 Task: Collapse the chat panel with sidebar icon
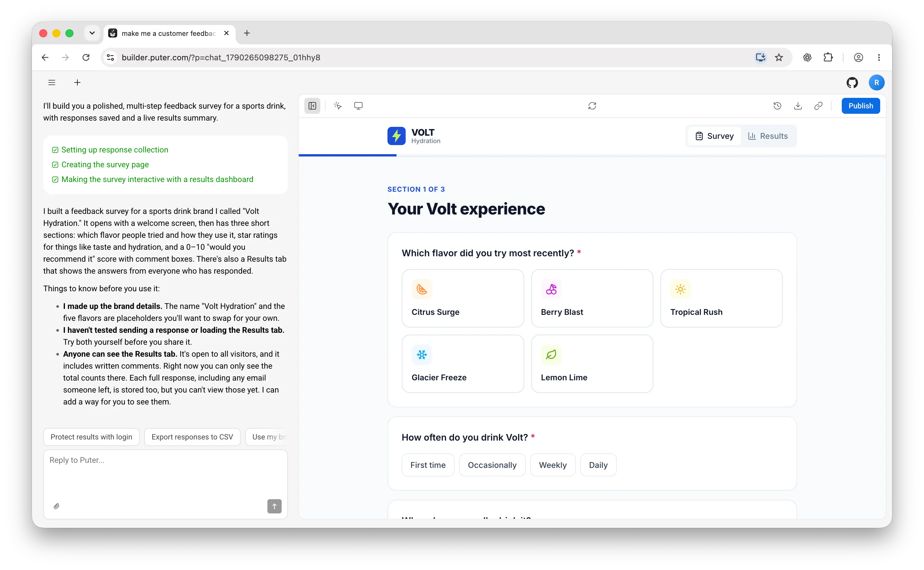(312, 106)
